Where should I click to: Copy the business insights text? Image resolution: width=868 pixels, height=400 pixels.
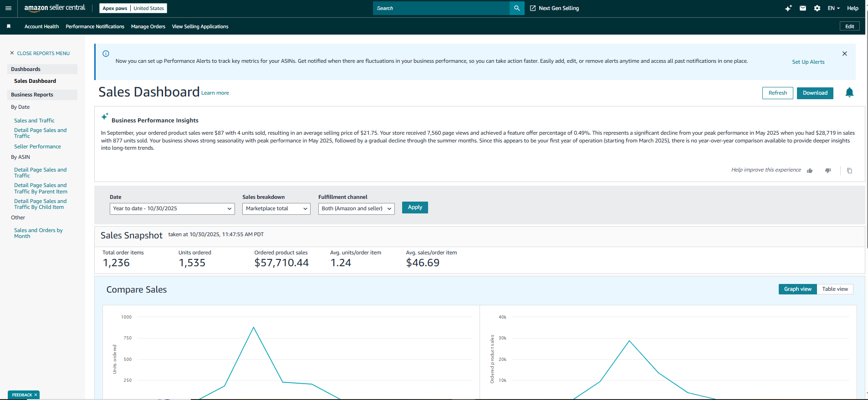(x=849, y=171)
